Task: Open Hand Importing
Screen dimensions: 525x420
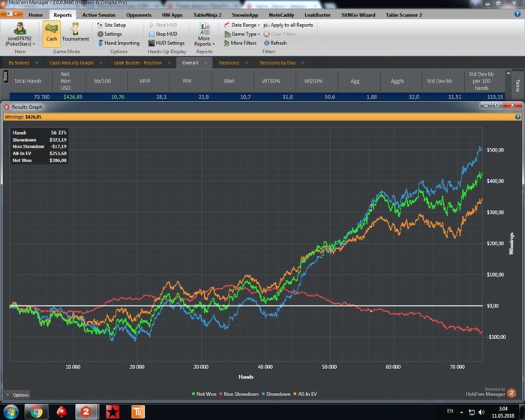Action: pyautogui.click(x=118, y=43)
